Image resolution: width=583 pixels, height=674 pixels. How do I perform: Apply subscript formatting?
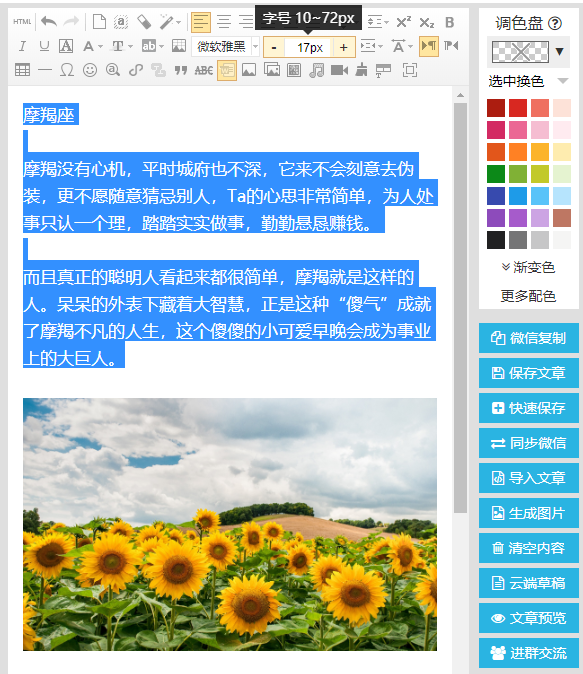[x=427, y=22]
